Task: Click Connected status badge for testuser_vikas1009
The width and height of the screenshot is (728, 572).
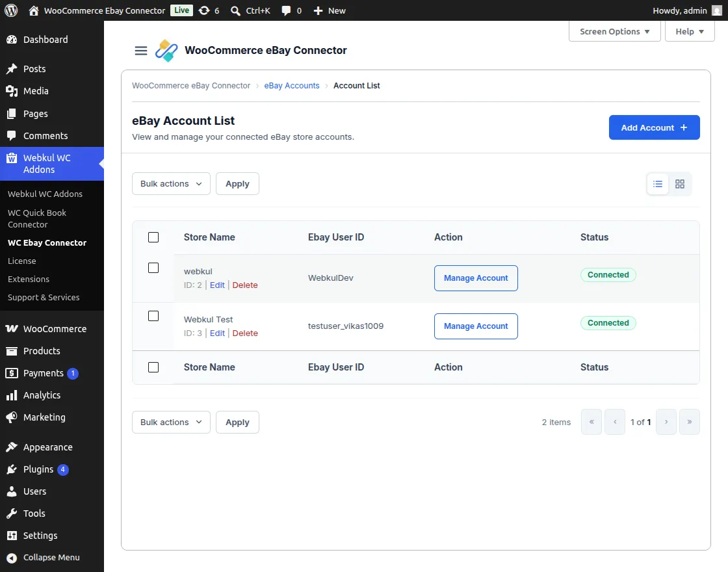Action: (608, 323)
